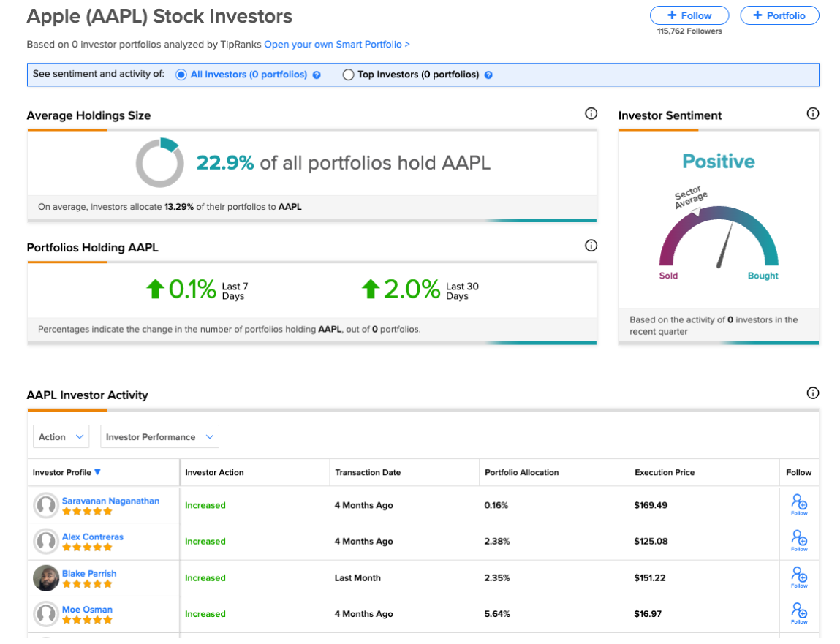Select Top Investors radio button

348,75
